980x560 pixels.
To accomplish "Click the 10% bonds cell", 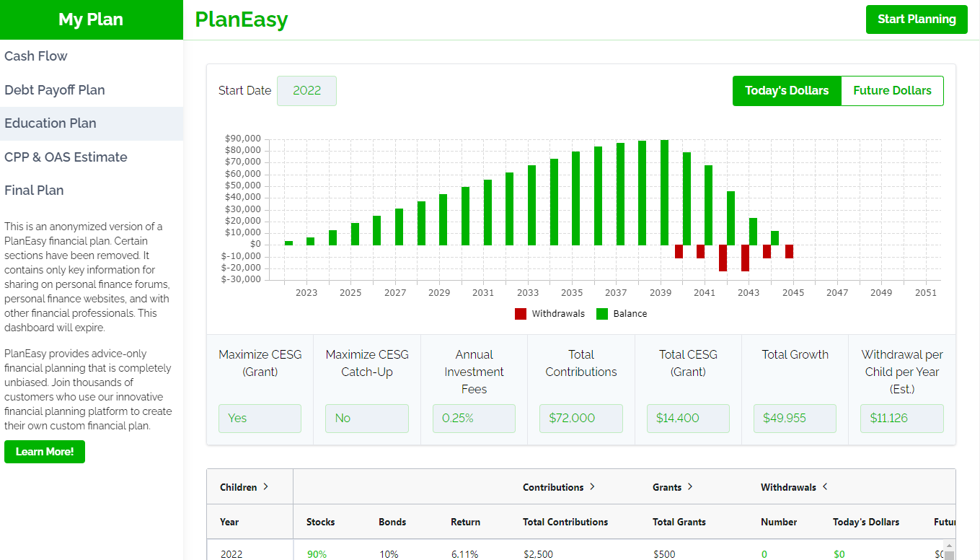I will pos(389,554).
